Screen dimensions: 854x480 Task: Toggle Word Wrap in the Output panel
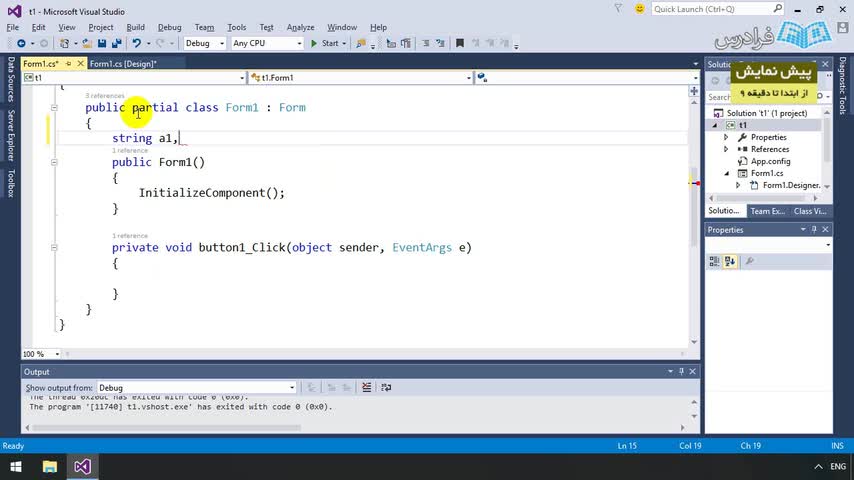386,387
